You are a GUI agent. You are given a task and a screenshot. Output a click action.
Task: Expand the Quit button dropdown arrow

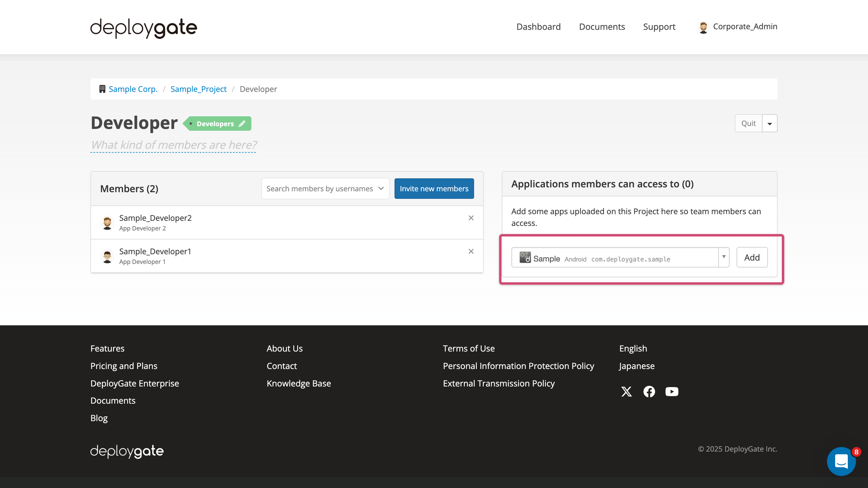[x=770, y=123]
